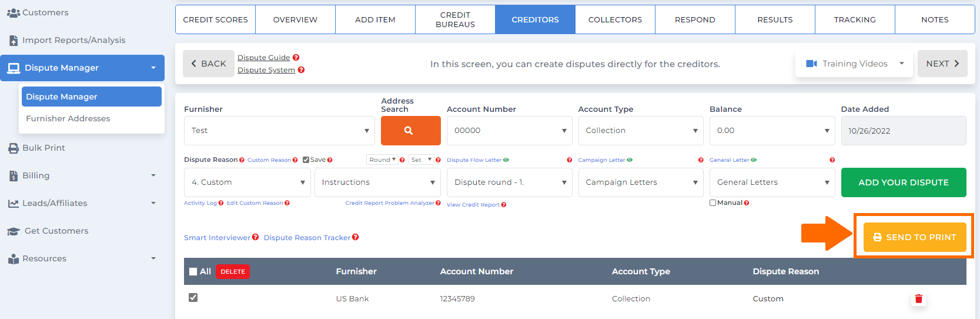Switch to the Collectors tab

point(615,19)
